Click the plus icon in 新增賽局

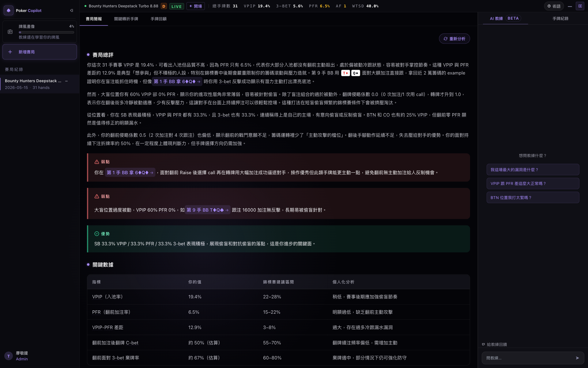click(x=10, y=52)
